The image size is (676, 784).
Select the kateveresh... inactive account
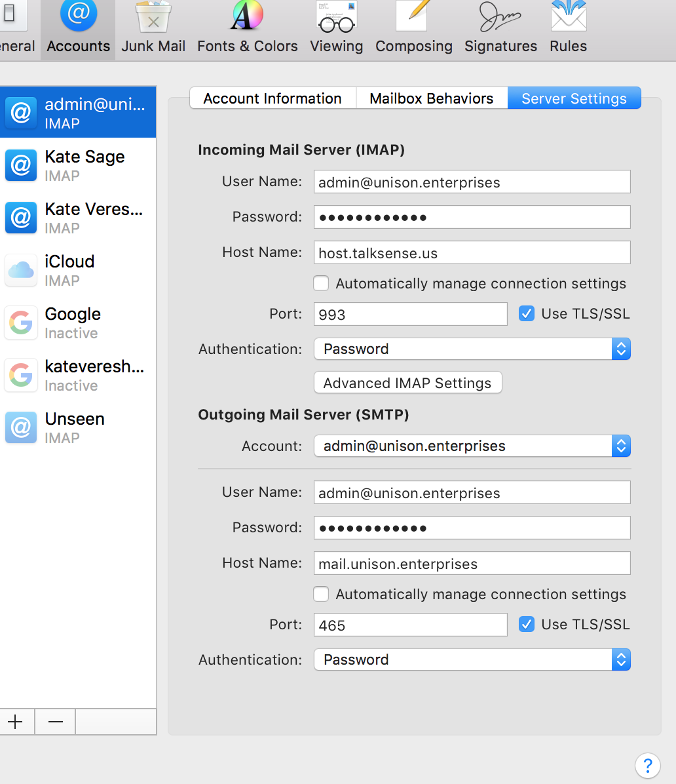pos(78,375)
